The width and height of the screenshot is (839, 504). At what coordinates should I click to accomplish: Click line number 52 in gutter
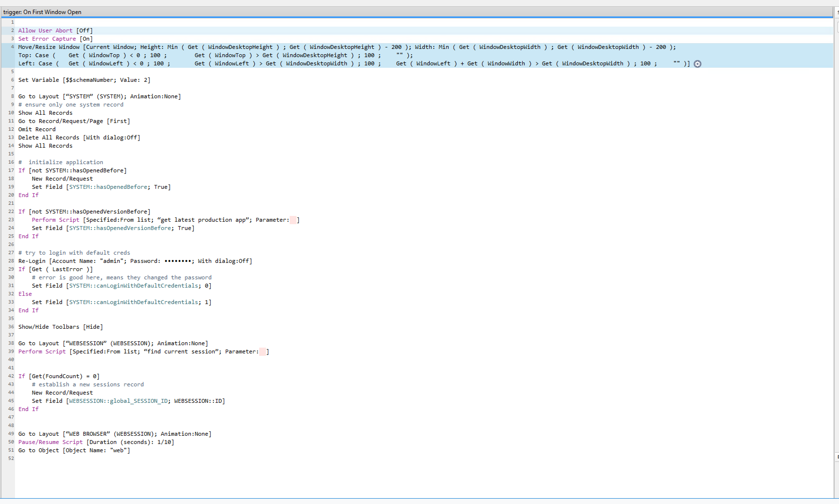pyautogui.click(x=11, y=458)
